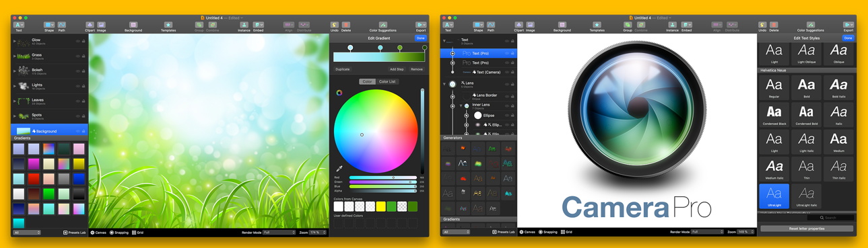Toggle Grid display in right window
The height and width of the screenshot is (248, 868).
[x=567, y=232]
